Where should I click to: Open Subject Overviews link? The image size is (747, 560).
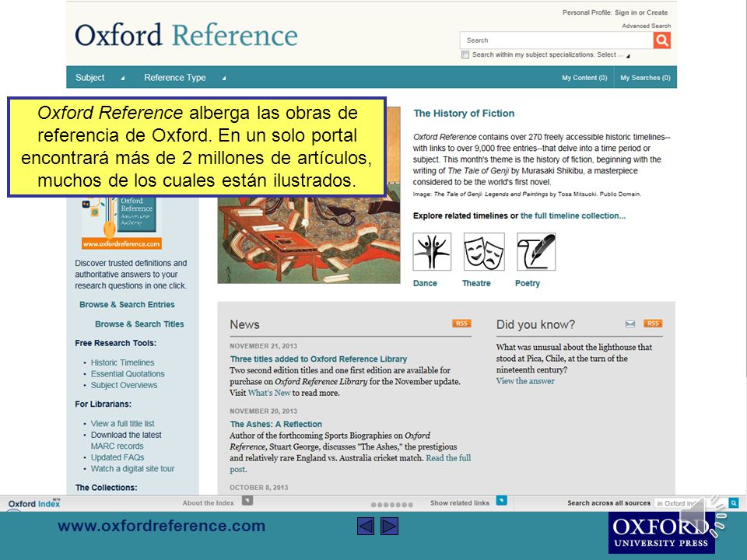(124, 385)
